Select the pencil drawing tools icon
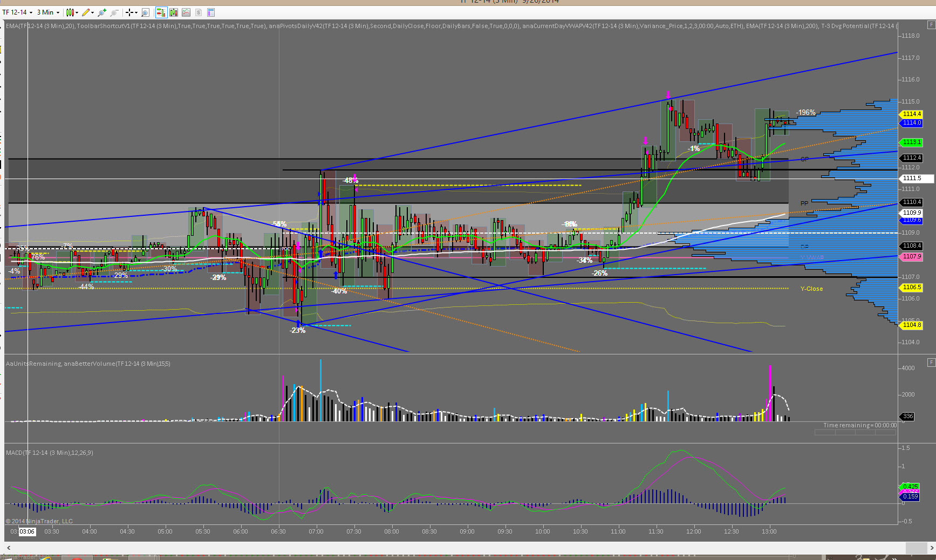The height and width of the screenshot is (560, 936). tap(85, 12)
